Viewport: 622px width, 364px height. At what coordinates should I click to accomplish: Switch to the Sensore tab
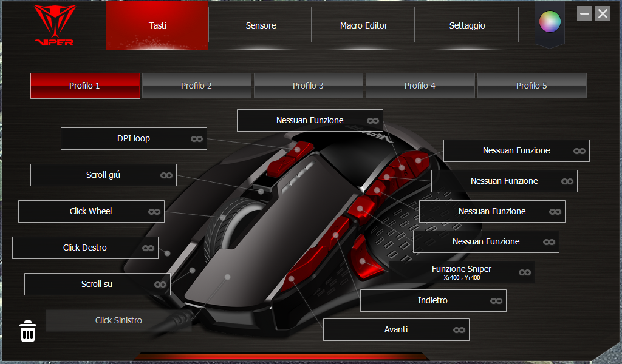(x=261, y=25)
